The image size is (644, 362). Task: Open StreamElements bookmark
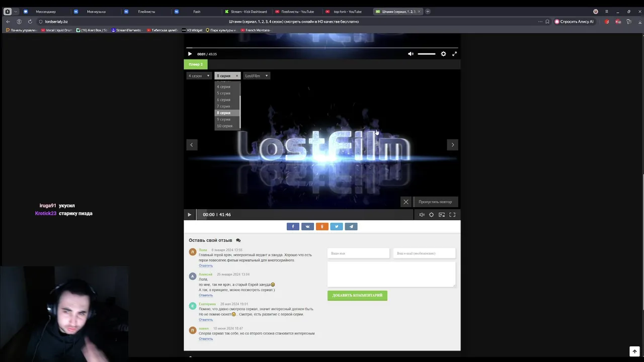(126, 30)
